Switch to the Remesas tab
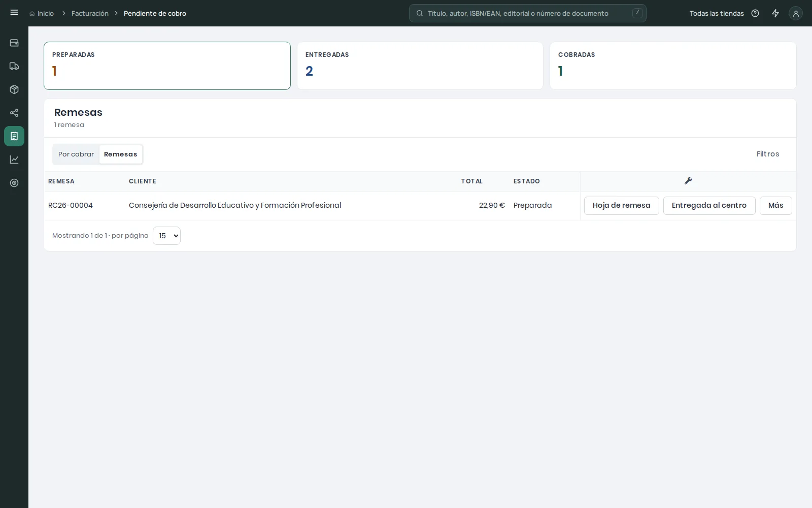Image resolution: width=812 pixels, height=508 pixels. pos(121,154)
